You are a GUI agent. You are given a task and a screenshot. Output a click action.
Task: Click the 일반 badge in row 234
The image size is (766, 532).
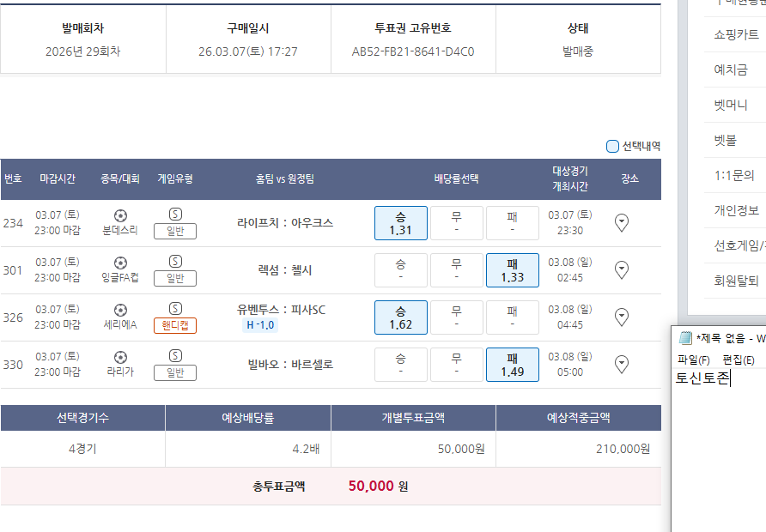point(175,231)
